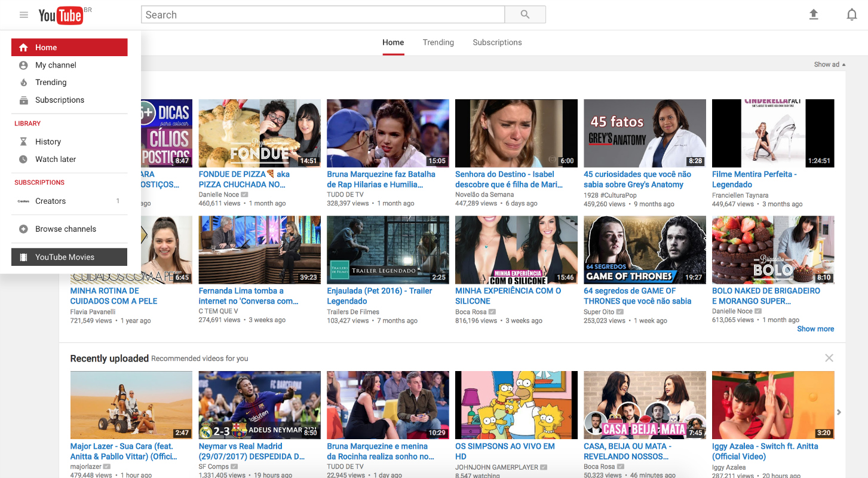Click the Super Oito channel name
The width and height of the screenshot is (868, 478).
pyautogui.click(x=599, y=312)
